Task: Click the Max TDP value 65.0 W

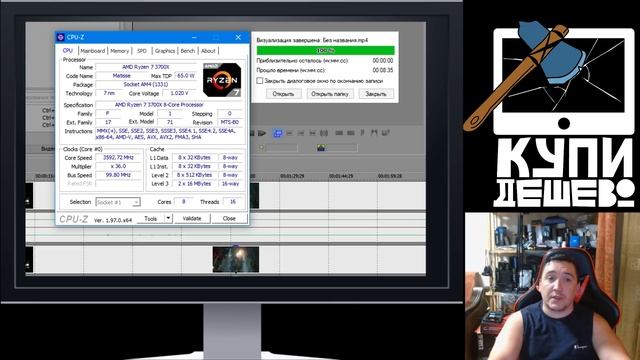Action: click(186, 76)
